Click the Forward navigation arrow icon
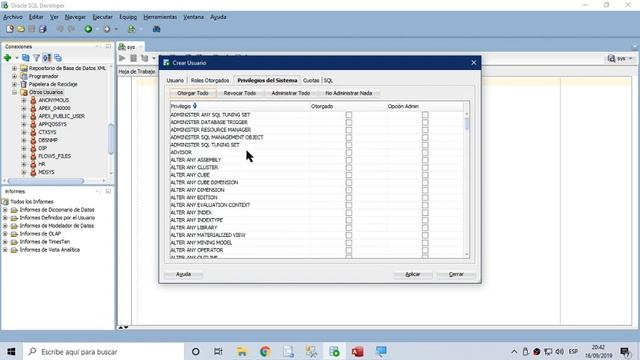This screenshot has height=360, width=640. click(x=107, y=29)
